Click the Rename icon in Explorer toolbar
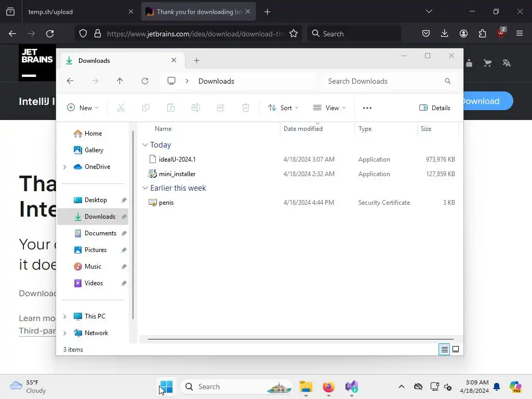Screen dimensions: 532x399 (x=196, y=108)
